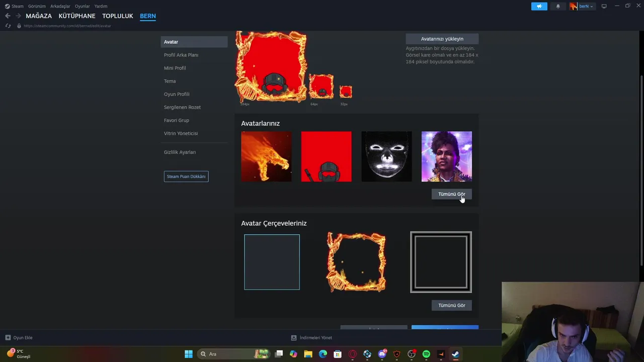The height and width of the screenshot is (362, 644).
Task: Expand the berN account dropdown
Action: tap(582, 6)
